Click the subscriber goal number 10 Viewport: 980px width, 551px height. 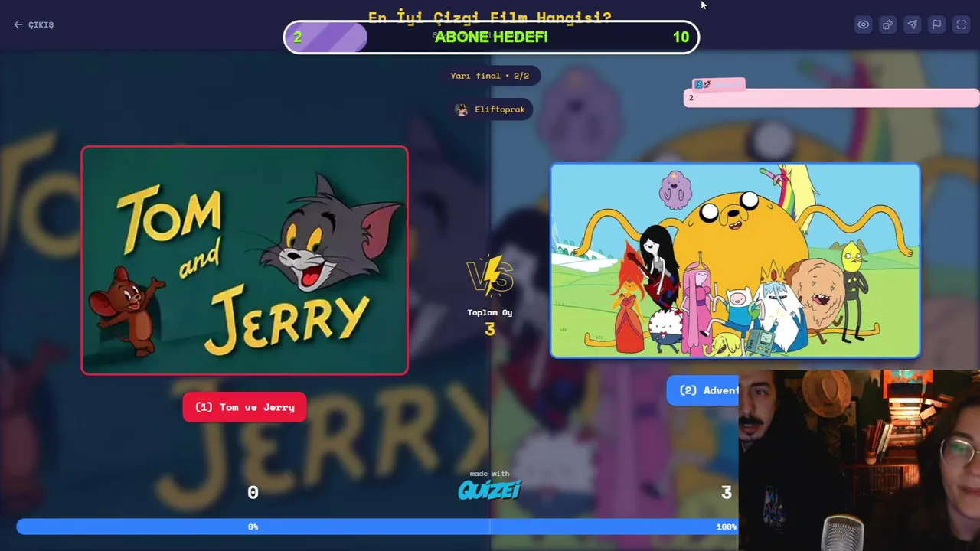[681, 37]
